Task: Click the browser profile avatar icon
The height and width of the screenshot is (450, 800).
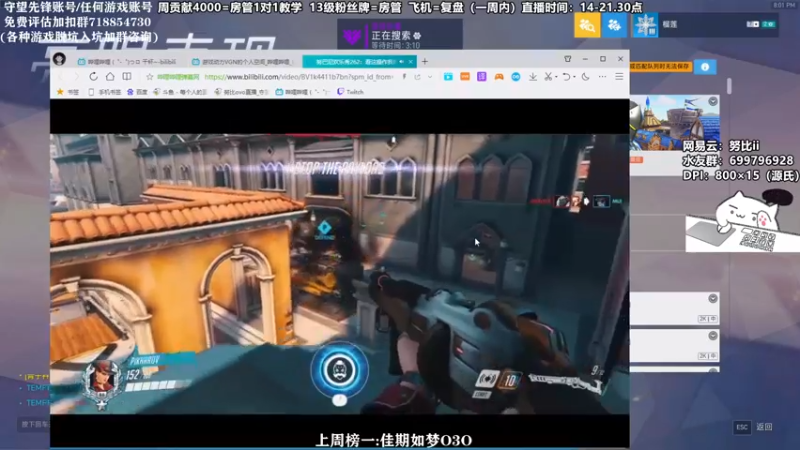Action: (x=59, y=59)
